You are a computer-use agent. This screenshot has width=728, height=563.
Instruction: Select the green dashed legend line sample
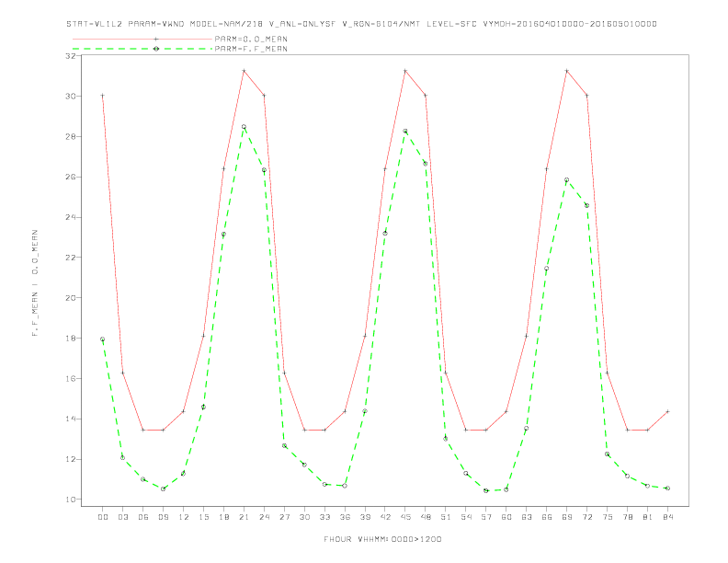pyautogui.click(x=142, y=49)
